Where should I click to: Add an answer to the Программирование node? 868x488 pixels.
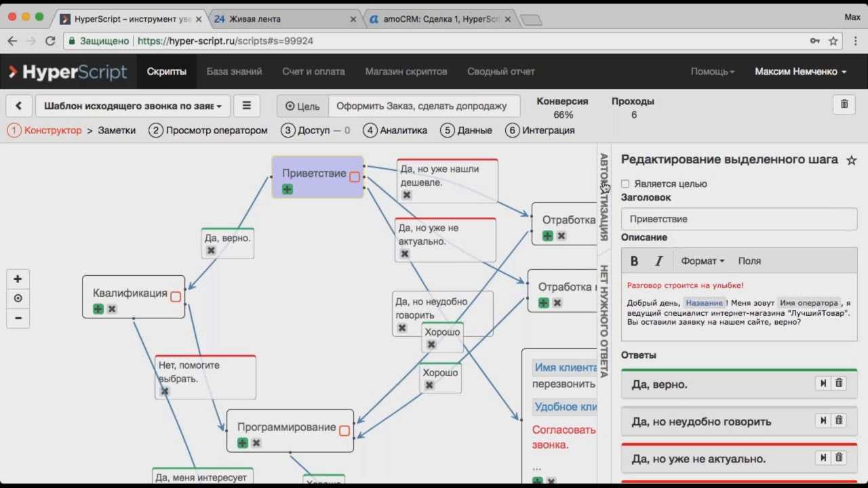coord(243,443)
